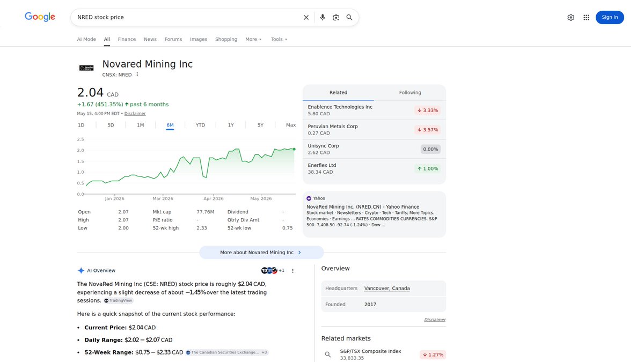
Task: Click the Google logo
Action: click(40, 17)
